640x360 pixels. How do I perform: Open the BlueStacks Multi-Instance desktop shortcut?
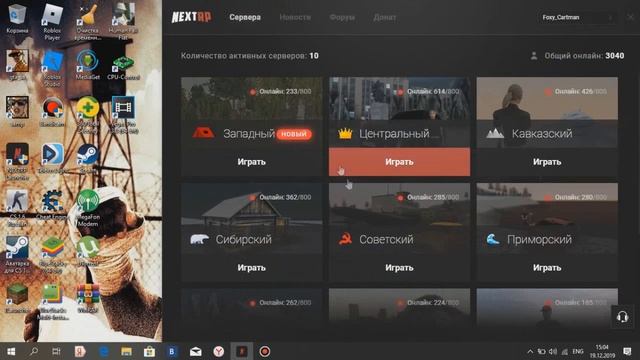52,302
